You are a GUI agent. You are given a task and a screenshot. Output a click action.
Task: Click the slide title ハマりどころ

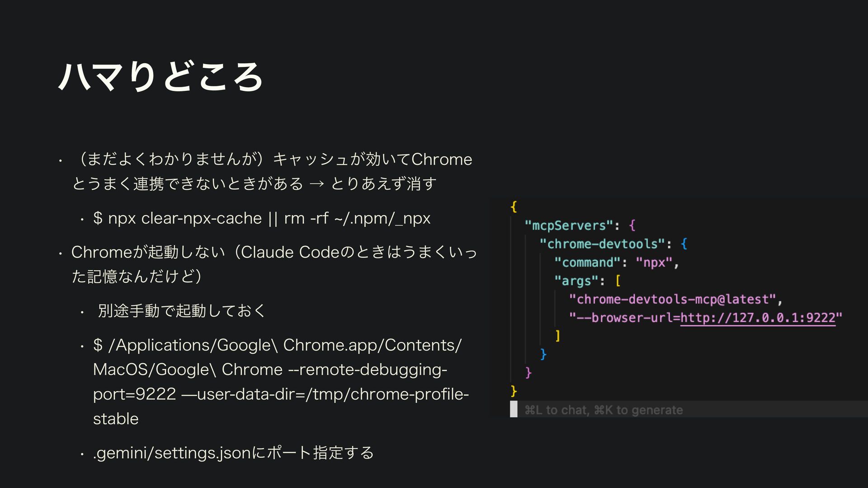coord(161,76)
